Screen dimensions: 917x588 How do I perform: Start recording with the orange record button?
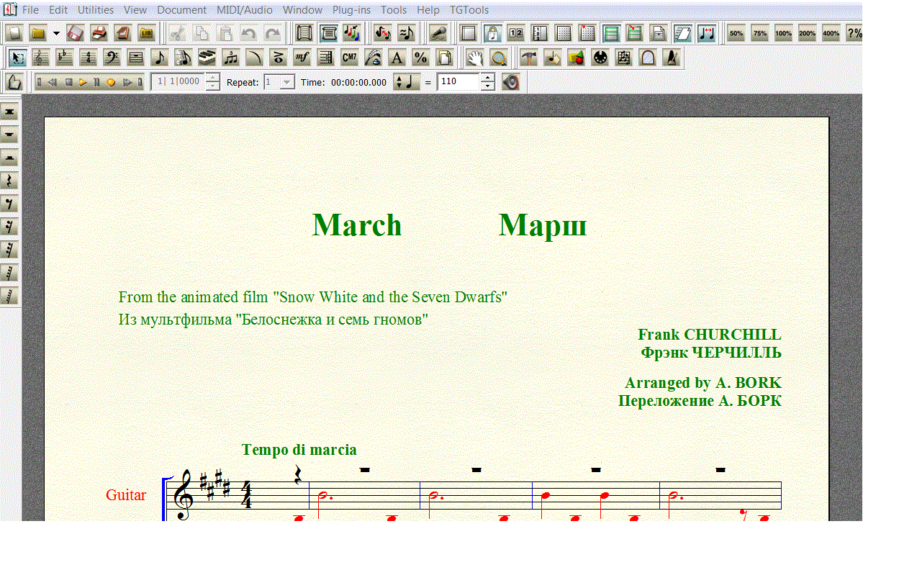pos(111,82)
